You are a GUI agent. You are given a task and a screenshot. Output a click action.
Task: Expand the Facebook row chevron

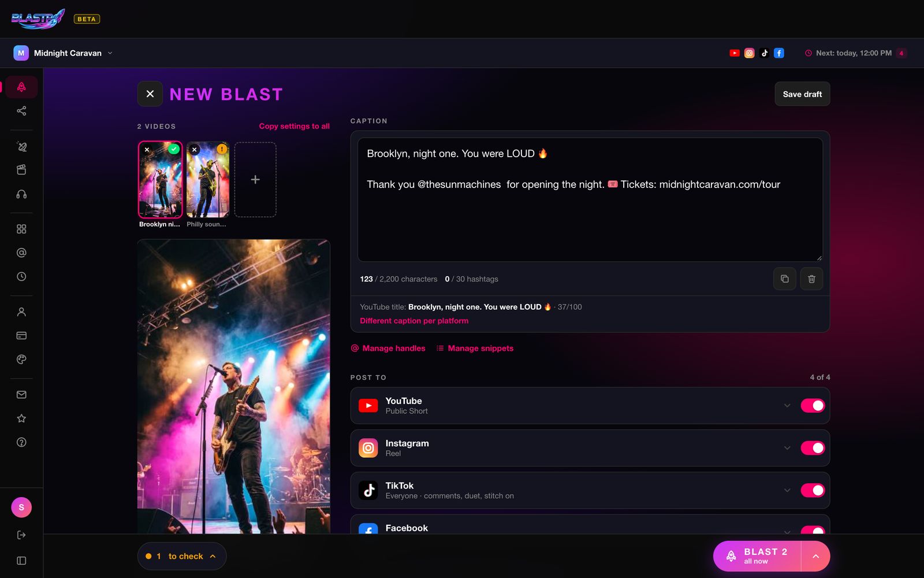tap(787, 531)
